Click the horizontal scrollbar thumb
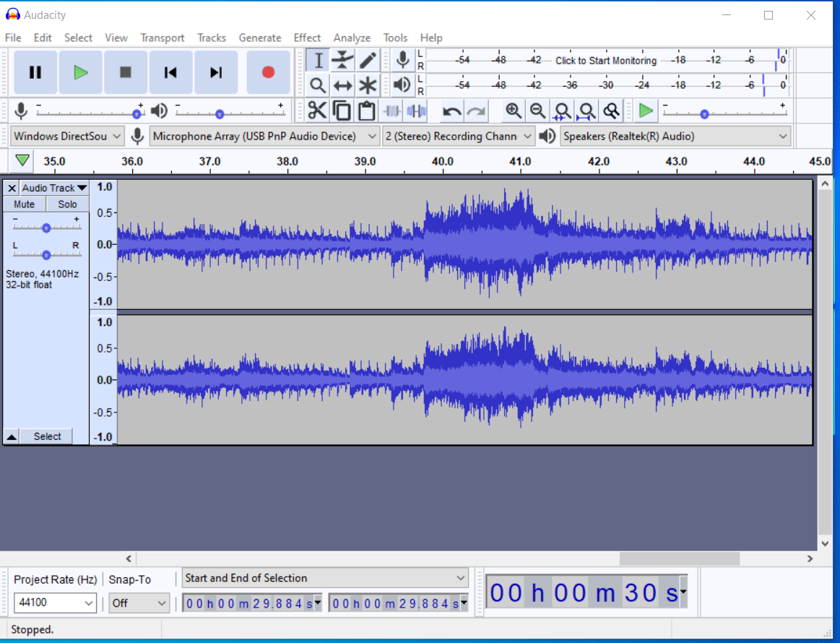The image size is (840, 643). 679,558
